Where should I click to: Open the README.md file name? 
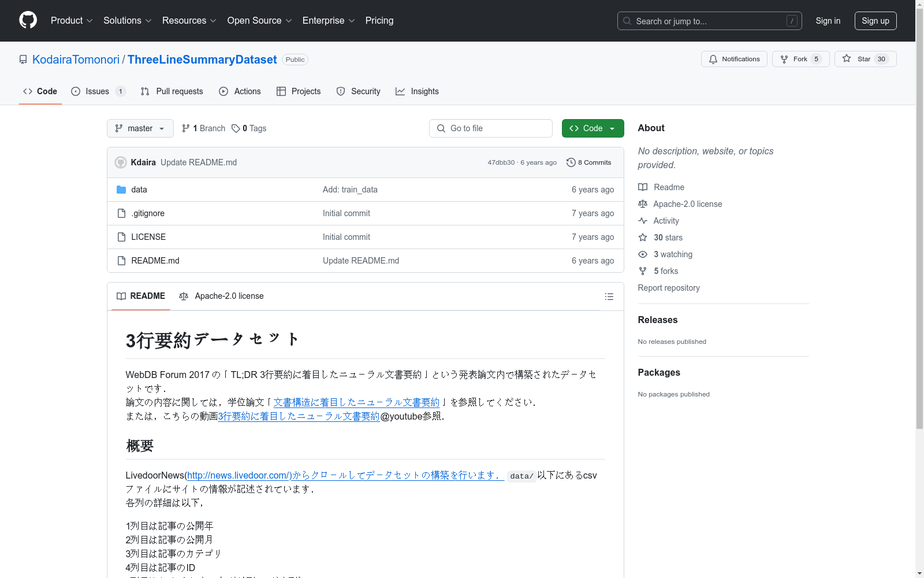(155, 261)
